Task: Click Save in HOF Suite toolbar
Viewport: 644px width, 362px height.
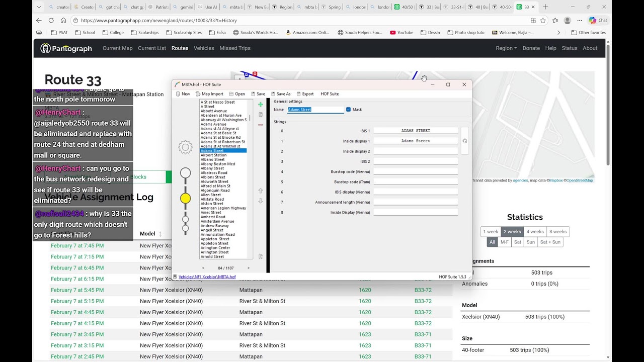Action: 258,94
